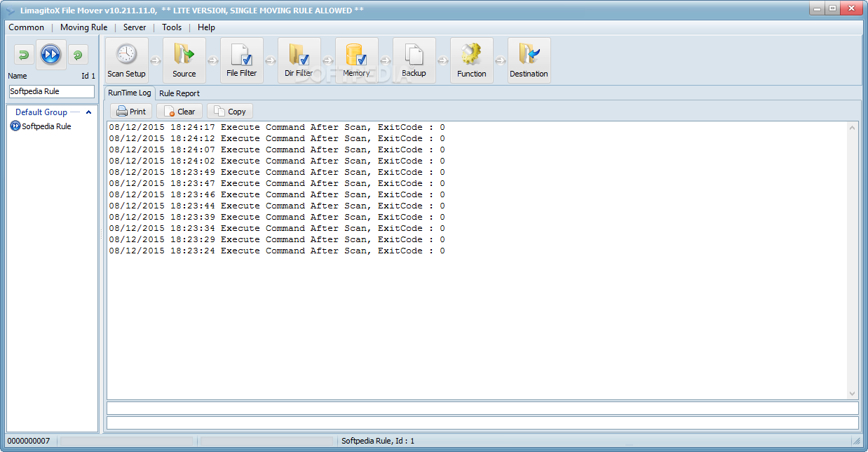This screenshot has width=868, height=452.
Task: Switch to the RunTime Log tab
Action: 130,93
